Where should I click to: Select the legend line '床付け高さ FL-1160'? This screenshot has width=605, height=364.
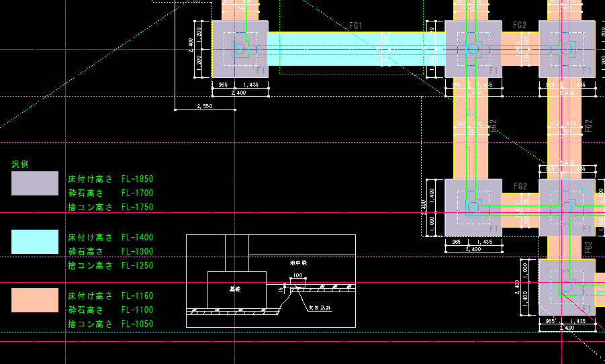pyautogui.click(x=111, y=296)
